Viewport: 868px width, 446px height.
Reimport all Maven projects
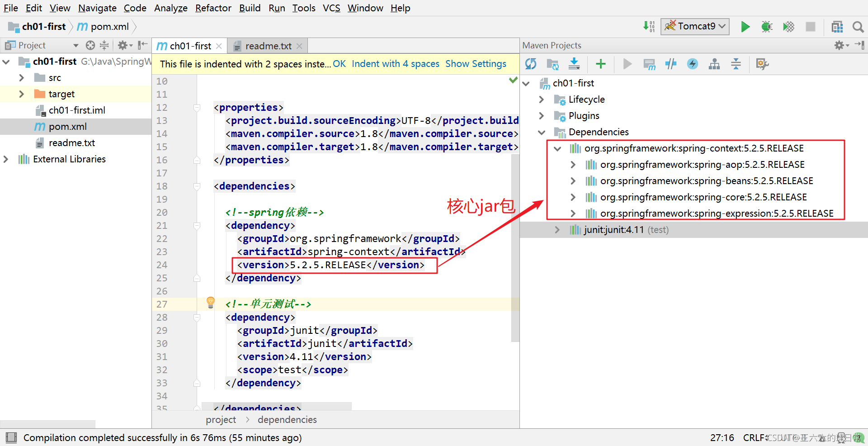tap(531, 64)
